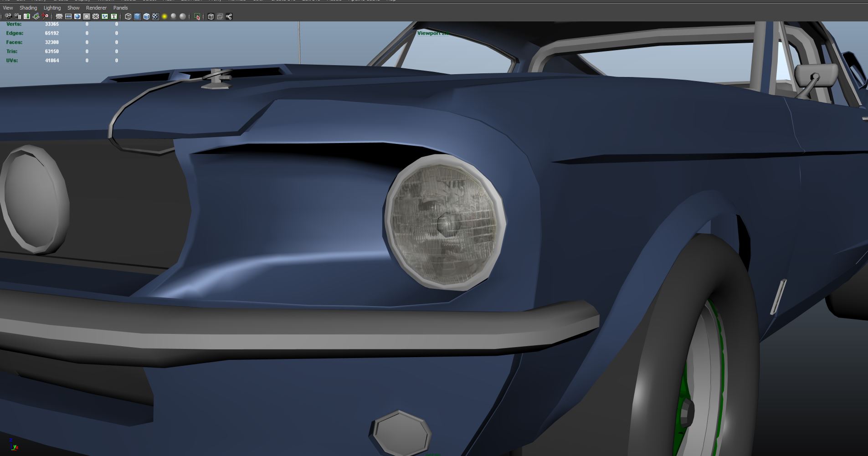Open the Renderer menu

coord(96,8)
